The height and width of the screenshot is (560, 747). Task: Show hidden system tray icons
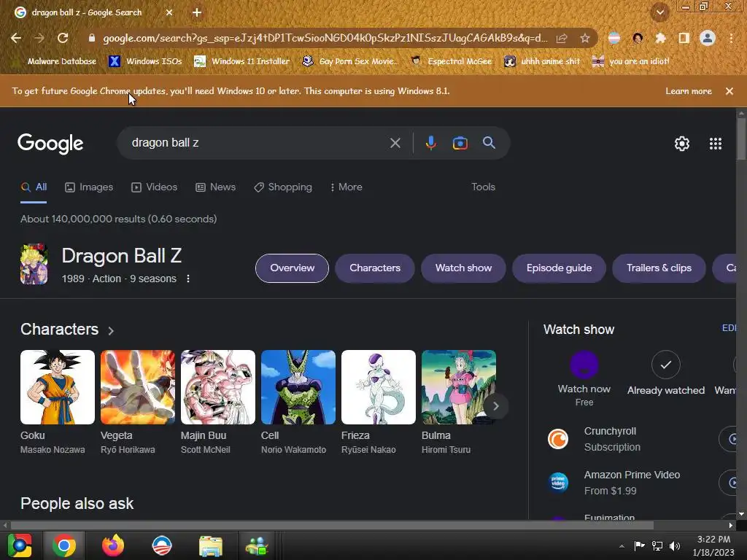pyautogui.click(x=622, y=546)
